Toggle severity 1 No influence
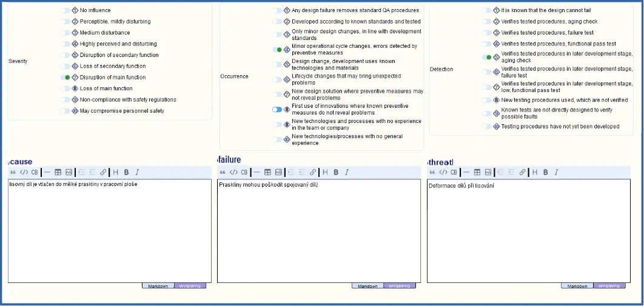 click(x=65, y=10)
